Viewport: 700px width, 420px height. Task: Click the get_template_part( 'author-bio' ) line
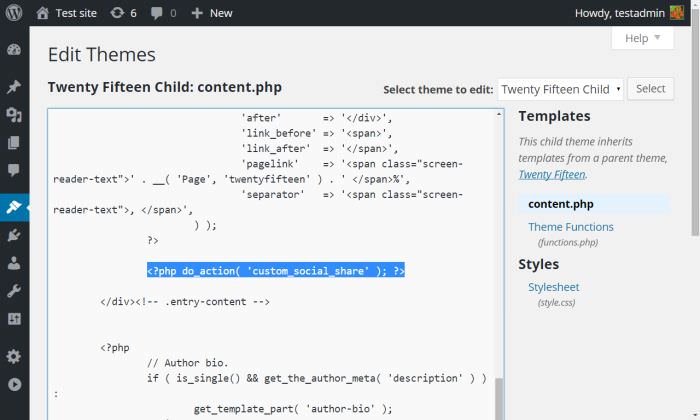pos(293,409)
